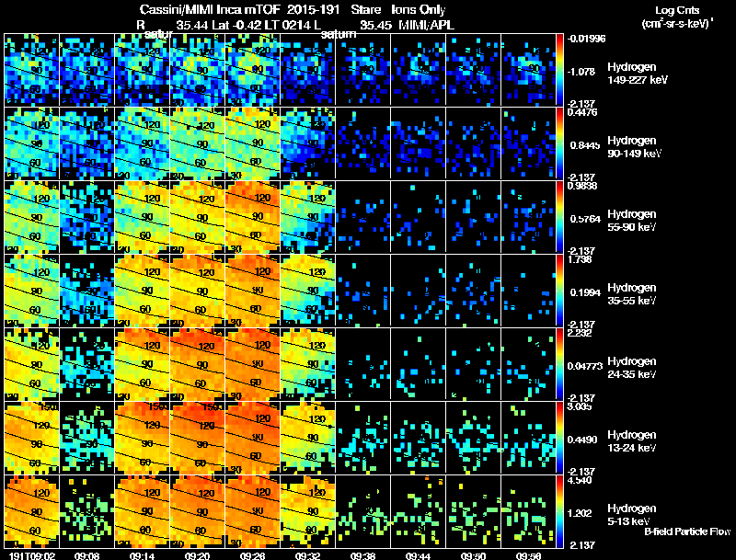This screenshot has height=560, width=736.
Task: Click the B-field Particle Flow text
Action: tap(687, 531)
